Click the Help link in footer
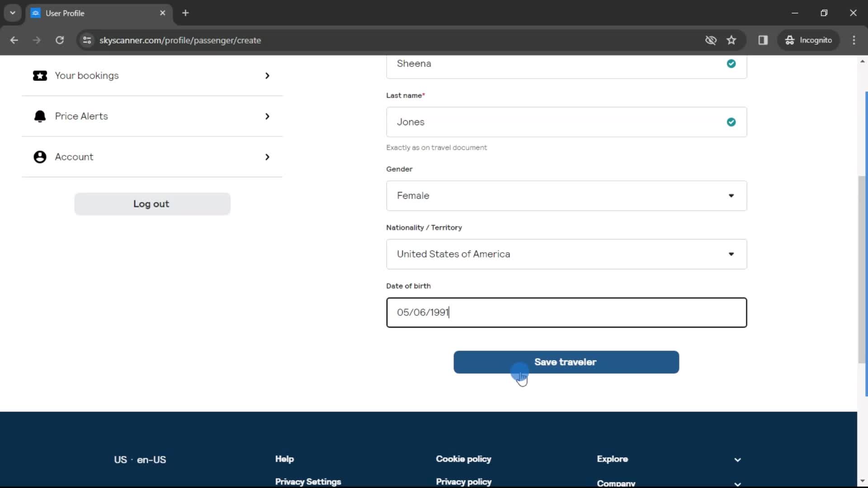 [285, 459]
